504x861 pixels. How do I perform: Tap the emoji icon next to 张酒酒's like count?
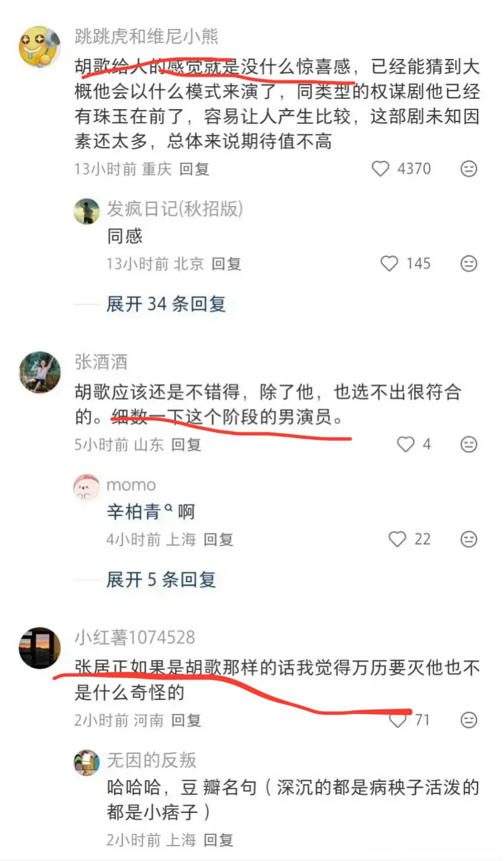469,444
